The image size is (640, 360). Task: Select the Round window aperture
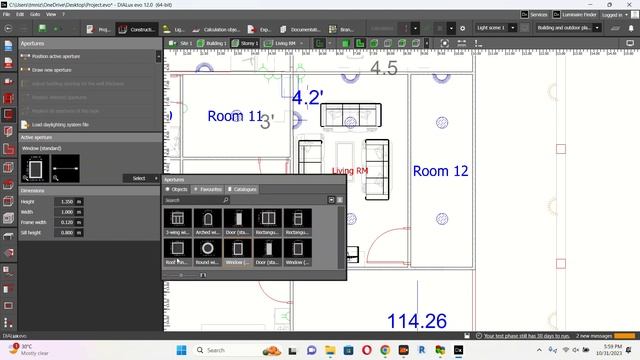pyautogui.click(x=208, y=252)
